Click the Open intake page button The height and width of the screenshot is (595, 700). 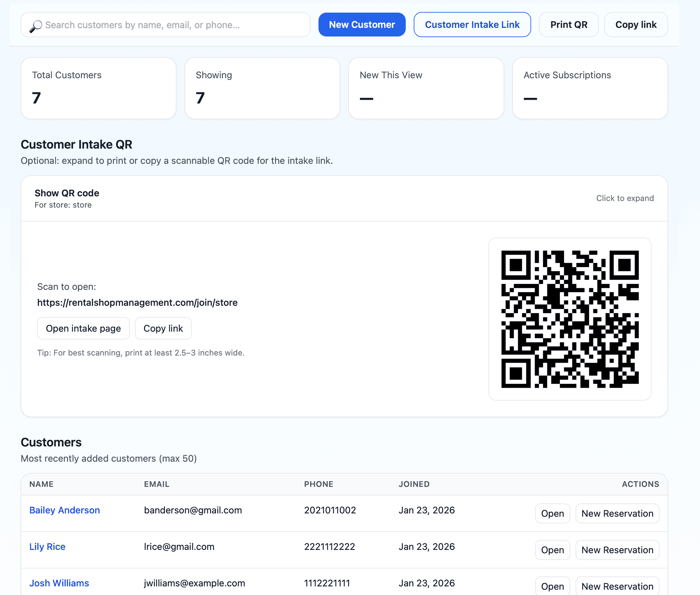(83, 328)
